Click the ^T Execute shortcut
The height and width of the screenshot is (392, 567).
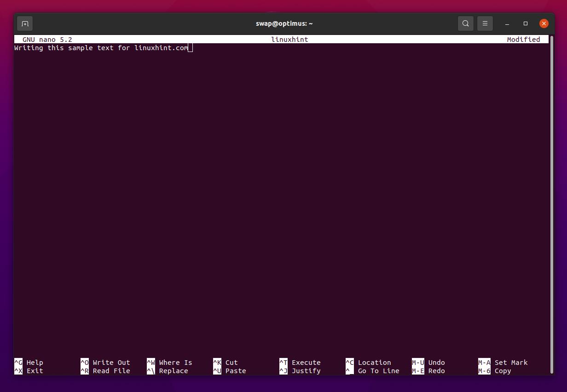[300, 363]
